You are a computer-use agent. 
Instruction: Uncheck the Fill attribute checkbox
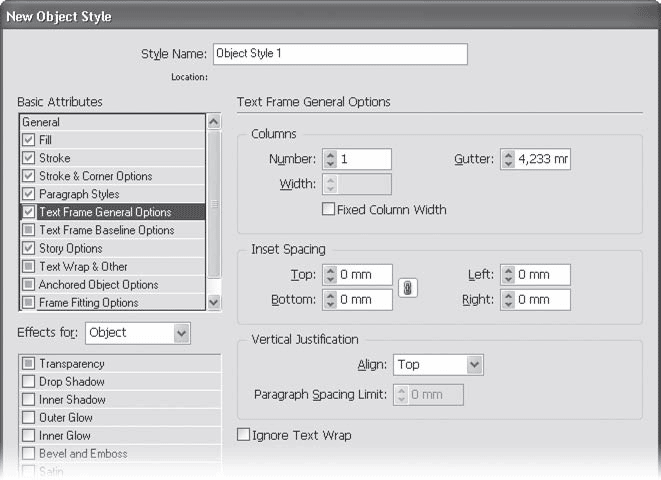[x=28, y=140]
